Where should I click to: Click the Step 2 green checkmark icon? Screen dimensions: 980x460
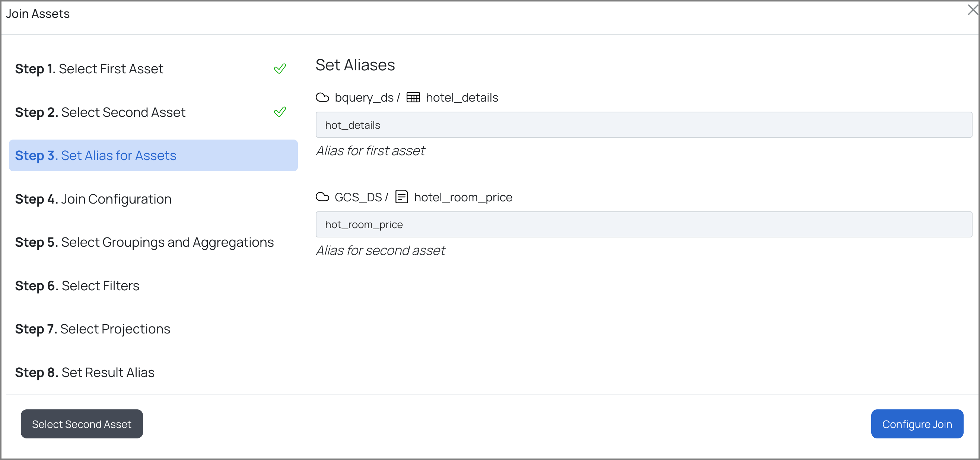280,112
